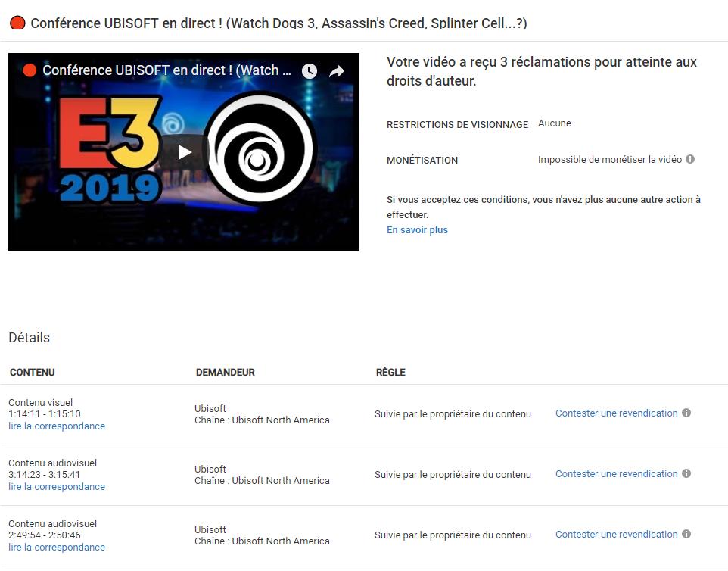Screen dimensions: 728x571
Task: Click the timestamp '2:49:54 - 2:50:46'
Action: 45,535
